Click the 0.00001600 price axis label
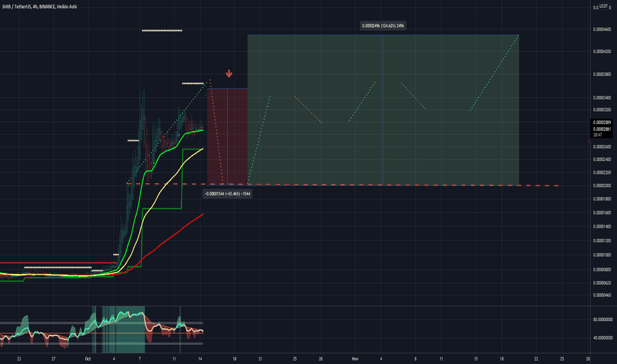The image size is (617, 364). [x=602, y=212]
